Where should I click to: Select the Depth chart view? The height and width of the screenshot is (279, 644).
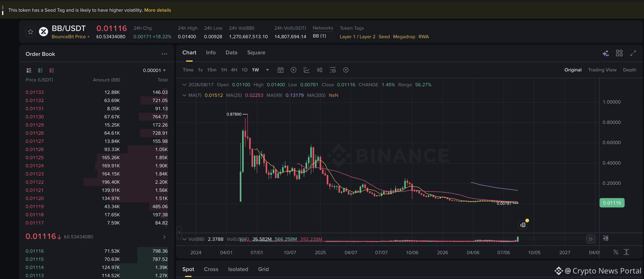tap(630, 70)
